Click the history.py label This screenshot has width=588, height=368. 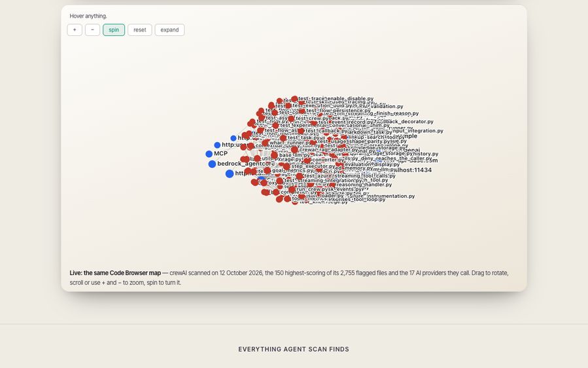[x=426, y=154]
